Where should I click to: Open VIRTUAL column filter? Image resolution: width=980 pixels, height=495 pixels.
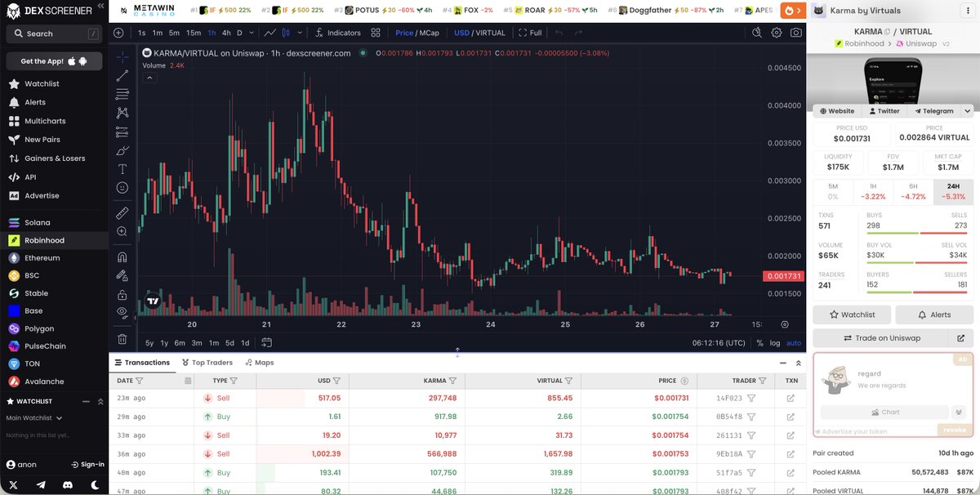pos(568,381)
